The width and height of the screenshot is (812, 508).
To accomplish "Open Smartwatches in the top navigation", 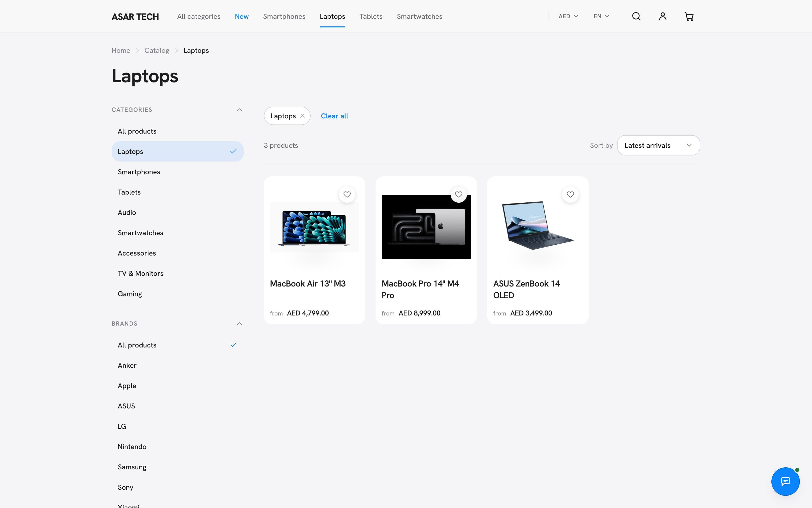I will [419, 17].
